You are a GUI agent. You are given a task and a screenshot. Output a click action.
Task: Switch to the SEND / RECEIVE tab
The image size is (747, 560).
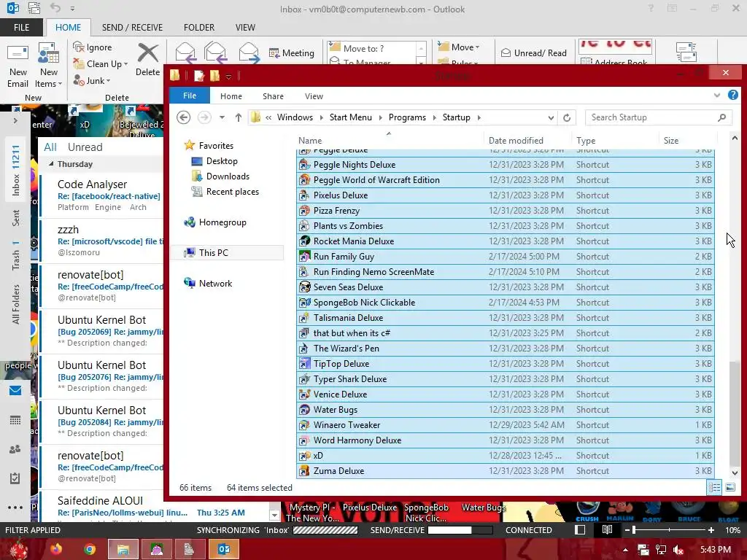point(133,28)
